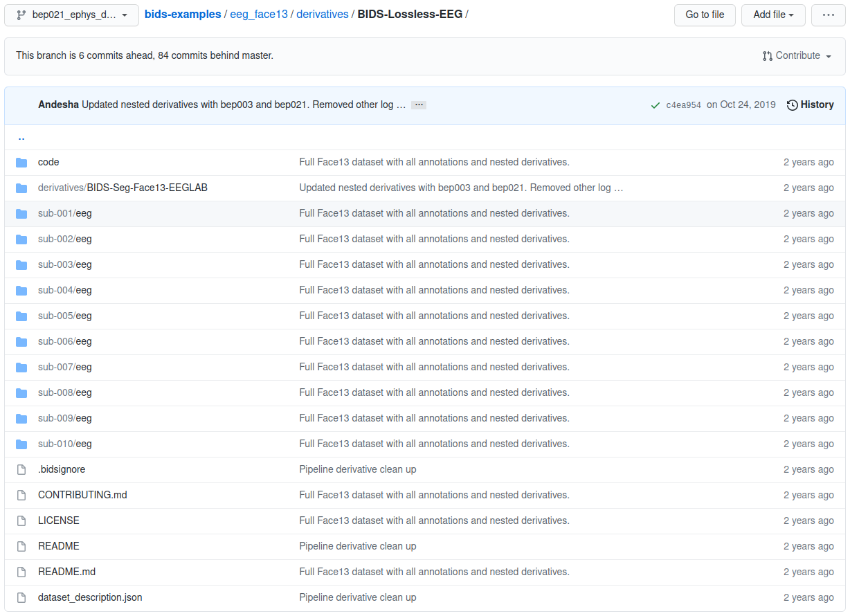
Task: Expand the Add file dropdown
Action: 772,15
